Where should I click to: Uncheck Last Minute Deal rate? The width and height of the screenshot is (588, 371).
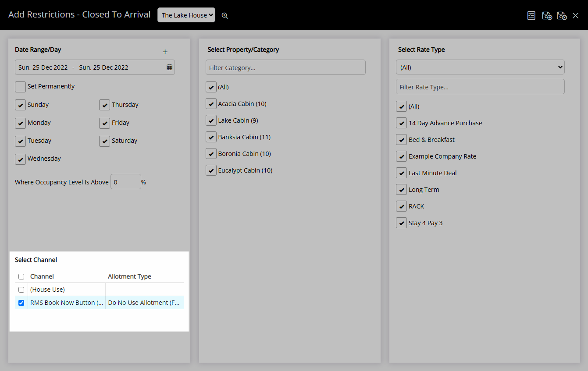[402, 173]
